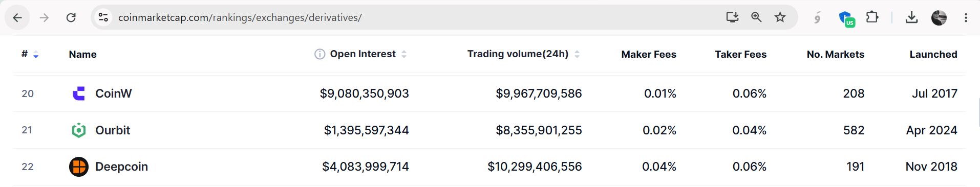Reload the page with refresh icon

tap(71, 18)
